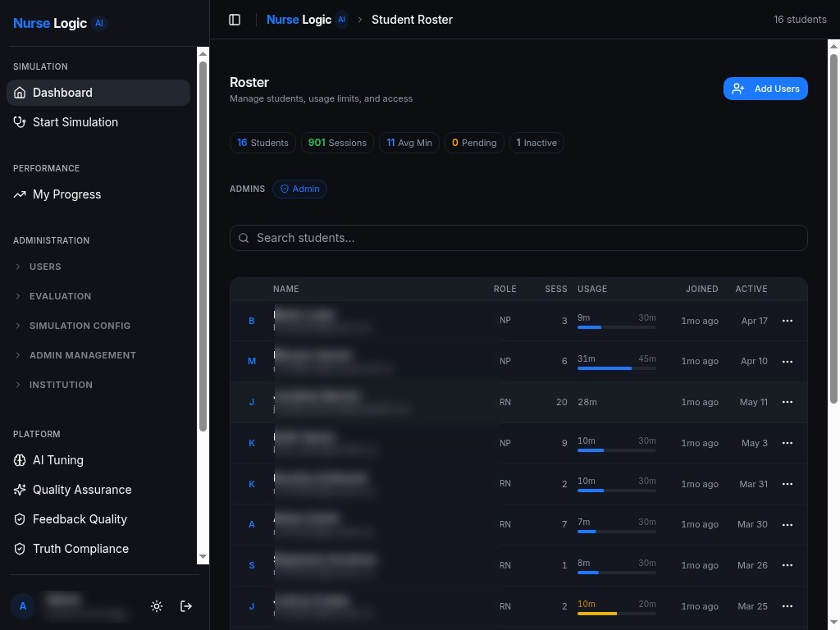840x630 pixels.
Task: Toggle light/dark theme sun icon
Action: click(x=157, y=606)
